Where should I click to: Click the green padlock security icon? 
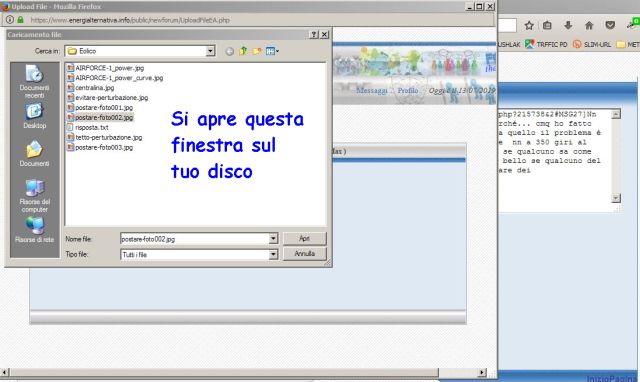point(20,20)
